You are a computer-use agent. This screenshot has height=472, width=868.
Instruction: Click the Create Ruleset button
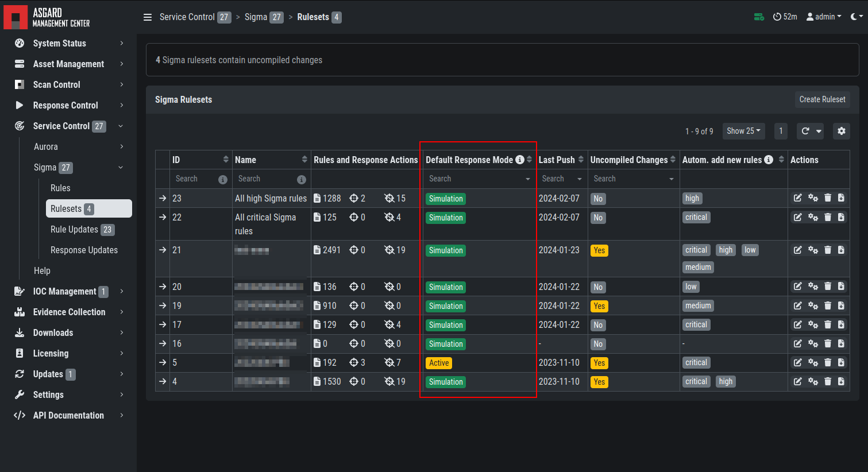coord(822,99)
